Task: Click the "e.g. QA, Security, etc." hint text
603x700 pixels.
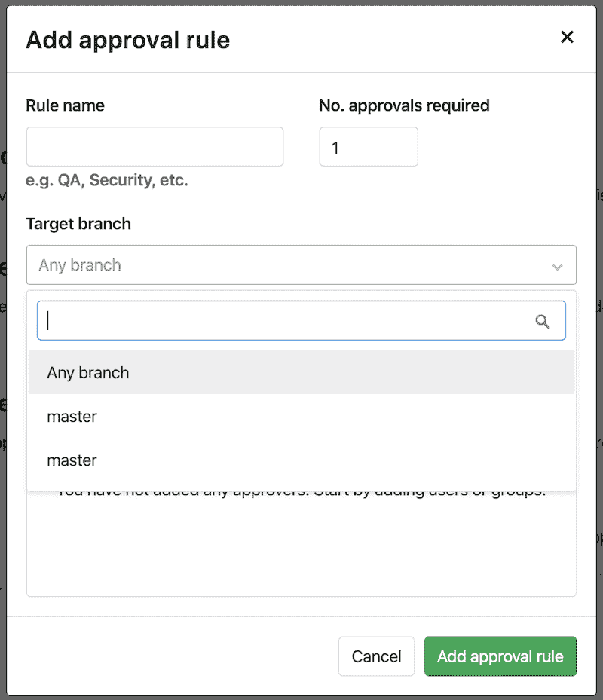Action: click(x=106, y=181)
